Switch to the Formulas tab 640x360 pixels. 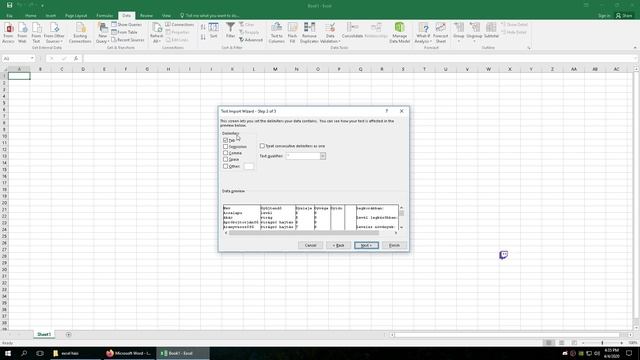pyautogui.click(x=104, y=16)
